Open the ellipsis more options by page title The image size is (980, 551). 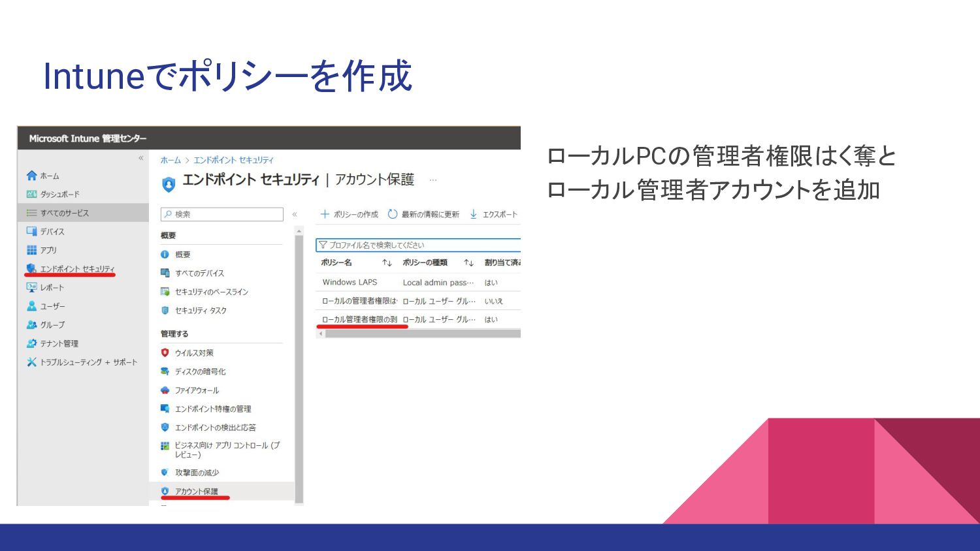[x=433, y=180]
